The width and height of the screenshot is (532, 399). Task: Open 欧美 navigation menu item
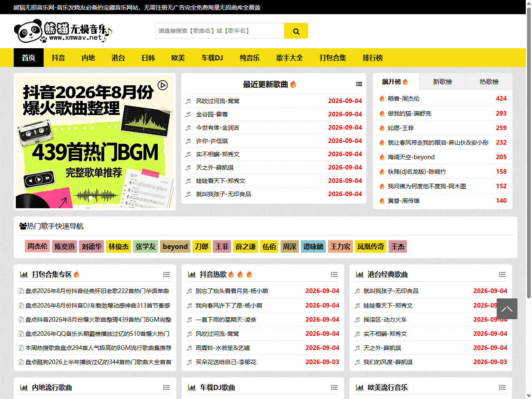point(178,58)
